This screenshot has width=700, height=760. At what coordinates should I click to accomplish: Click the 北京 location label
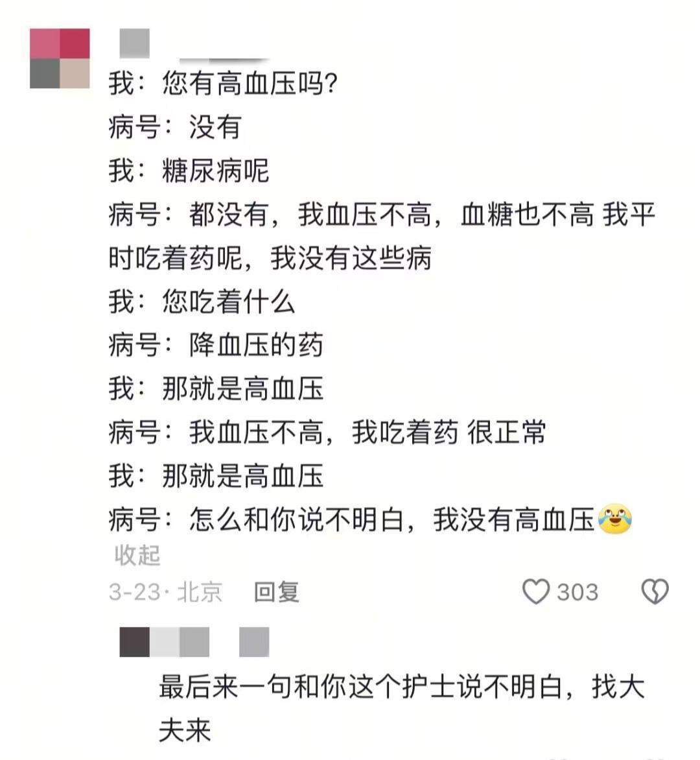(x=200, y=592)
